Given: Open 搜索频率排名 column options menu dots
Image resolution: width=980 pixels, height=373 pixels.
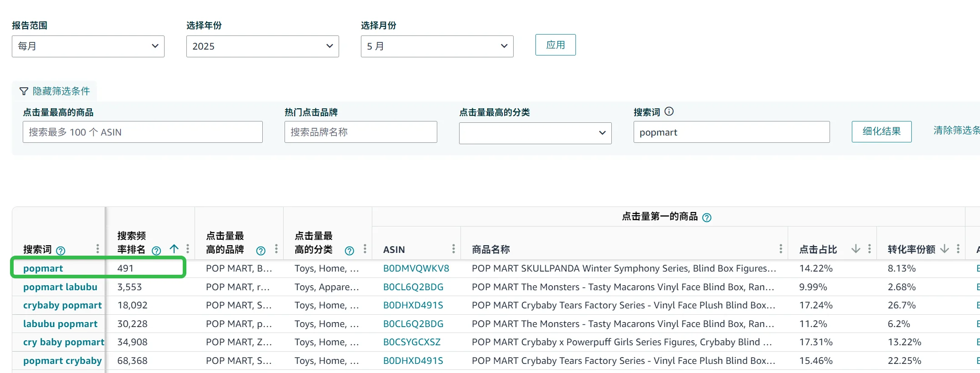Looking at the screenshot, I should pos(187,249).
